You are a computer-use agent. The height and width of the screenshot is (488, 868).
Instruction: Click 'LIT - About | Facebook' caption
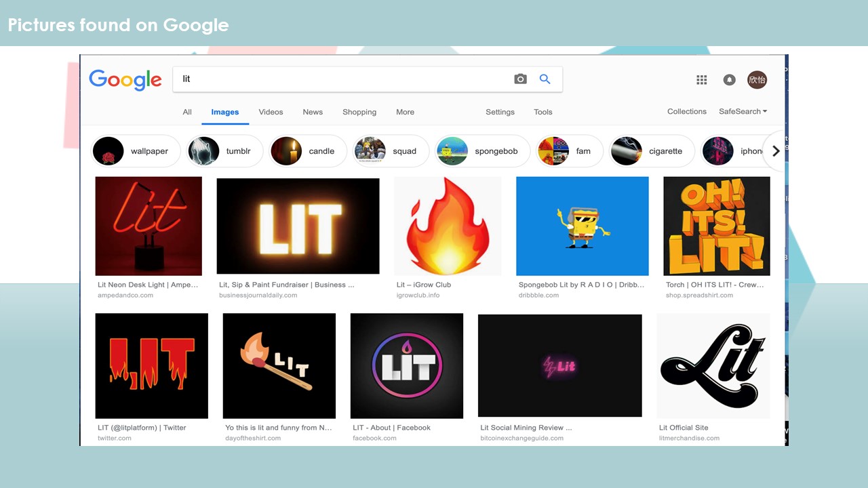pyautogui.click(x=391, y=428)
